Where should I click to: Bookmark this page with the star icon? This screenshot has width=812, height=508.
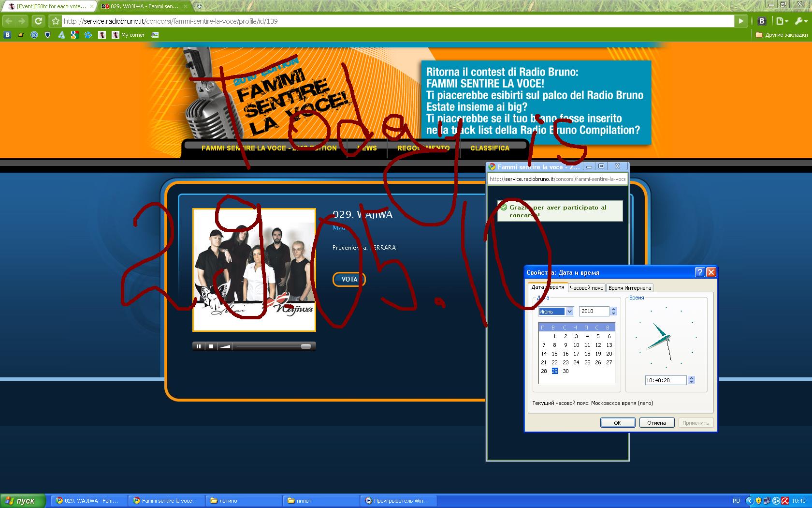pos(56,21)
